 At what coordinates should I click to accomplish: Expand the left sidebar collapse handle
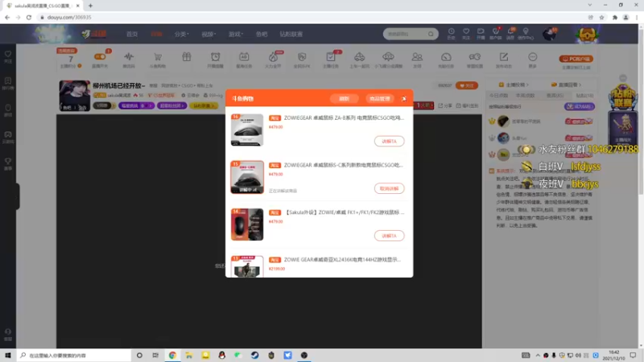point(17,196)
